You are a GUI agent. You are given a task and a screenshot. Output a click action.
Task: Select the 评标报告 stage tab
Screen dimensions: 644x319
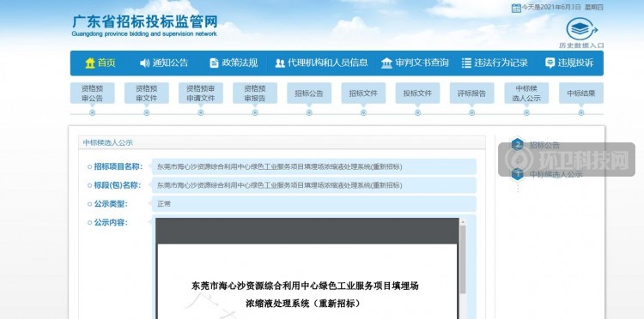click(472, 93)
